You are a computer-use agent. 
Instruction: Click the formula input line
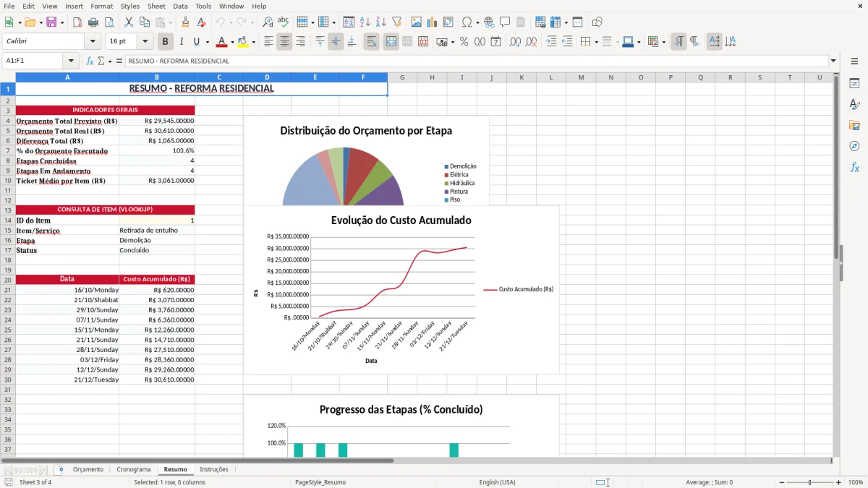(x=477, y=61)
